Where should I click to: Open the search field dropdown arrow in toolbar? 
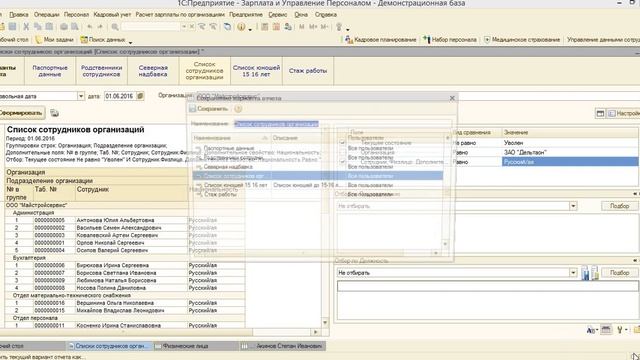point(184,27)
